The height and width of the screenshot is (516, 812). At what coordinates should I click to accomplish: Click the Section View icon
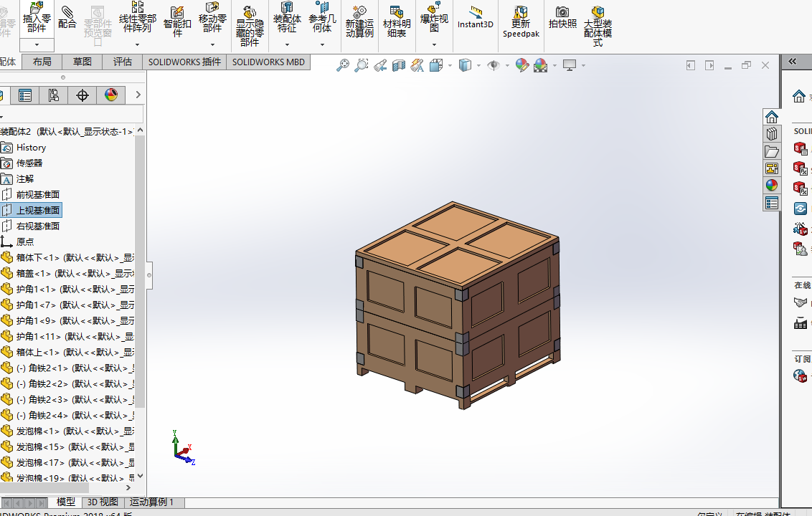click(x=398, y=65)
